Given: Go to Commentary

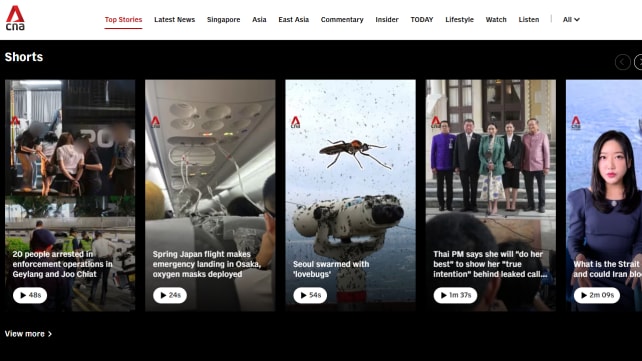Looking at the screenshot, I should [x=342, y=20].
